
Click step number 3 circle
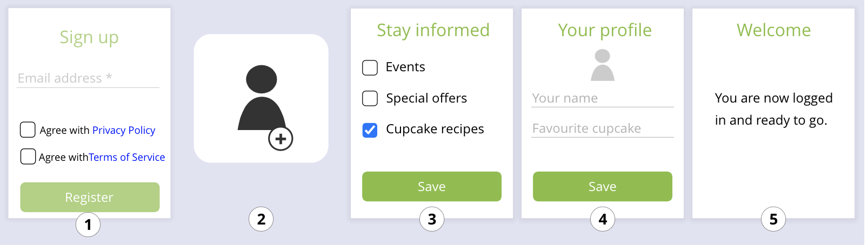[432, 219]
